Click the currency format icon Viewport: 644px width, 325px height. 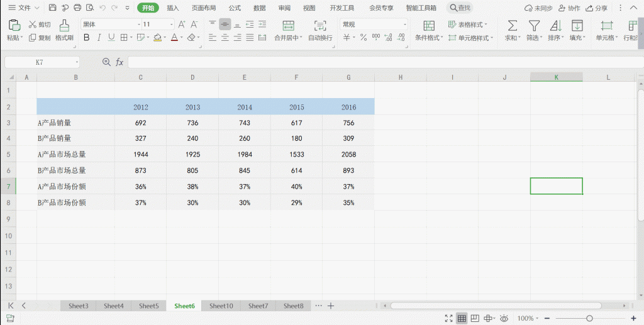(x=347, y=38)
